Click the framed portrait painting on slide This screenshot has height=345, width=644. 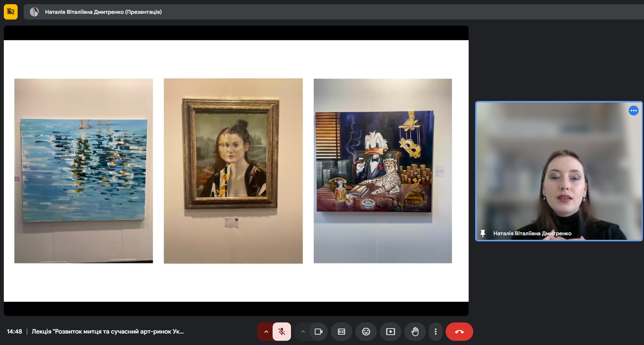(x=231, y=154)
